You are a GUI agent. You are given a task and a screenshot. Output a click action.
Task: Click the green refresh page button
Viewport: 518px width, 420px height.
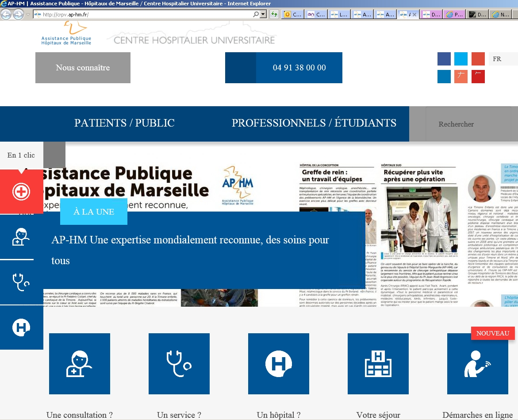[x=274, y=14]
